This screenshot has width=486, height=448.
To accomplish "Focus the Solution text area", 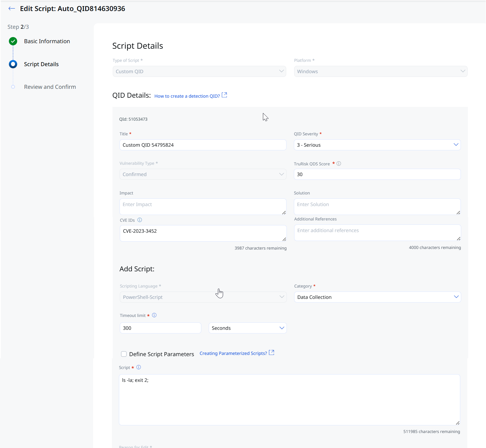I will (x=377, y=207).
